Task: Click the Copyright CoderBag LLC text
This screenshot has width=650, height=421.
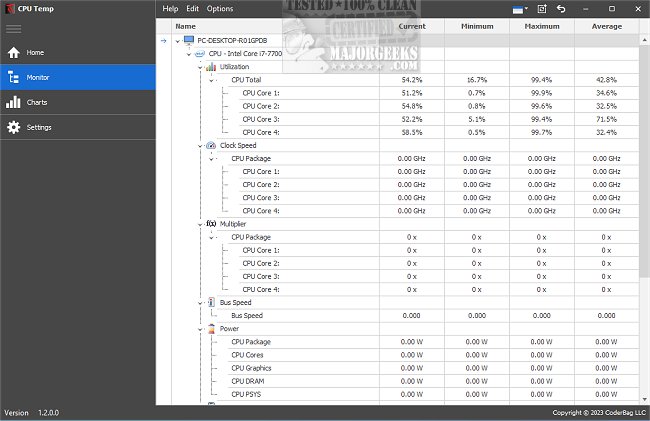Action: tap(599, 413)
